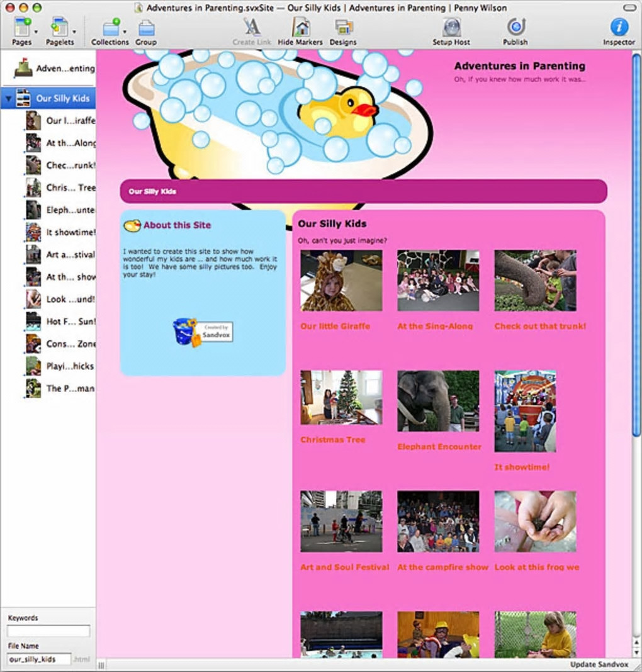This screenshot has width=642, height=672.
Task: Select the Playi...hicks page in sidebar
Action: point(60,366)
